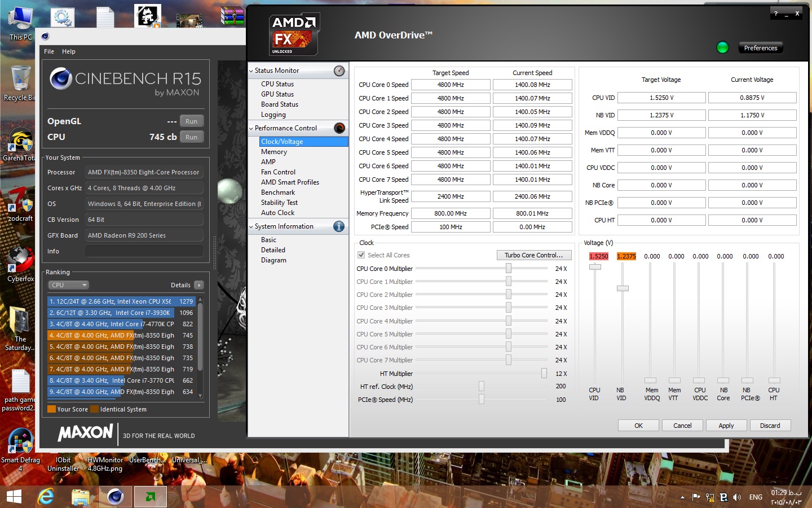Enable the Select All Cores checkbox
This screenshot has height=508, width=812.
point(361,255)
